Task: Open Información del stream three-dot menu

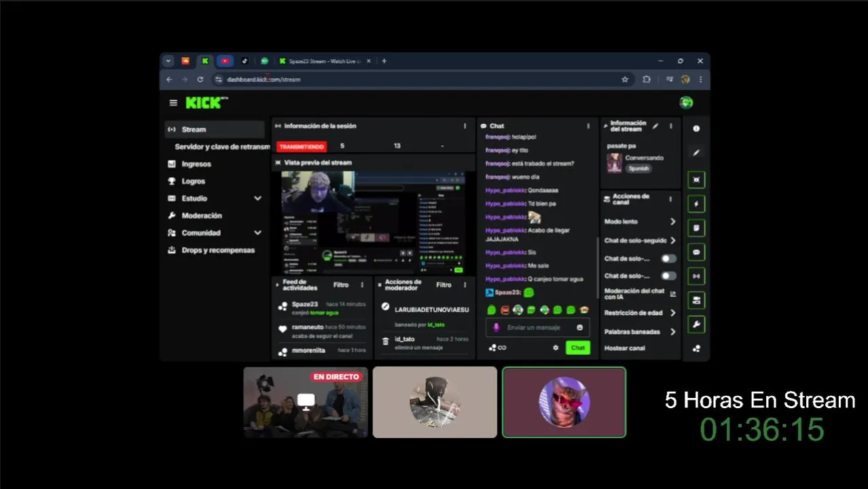Action: pos(671,126)
